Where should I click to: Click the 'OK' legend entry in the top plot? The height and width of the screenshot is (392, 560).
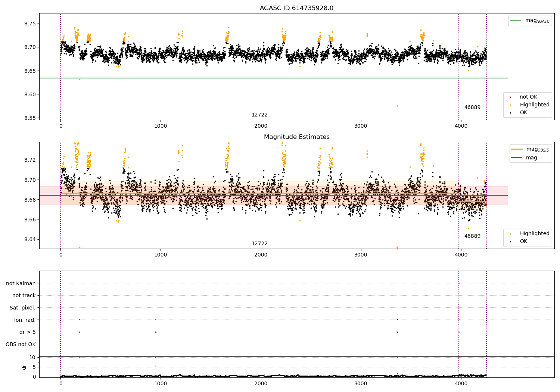(x=523, y=113)
